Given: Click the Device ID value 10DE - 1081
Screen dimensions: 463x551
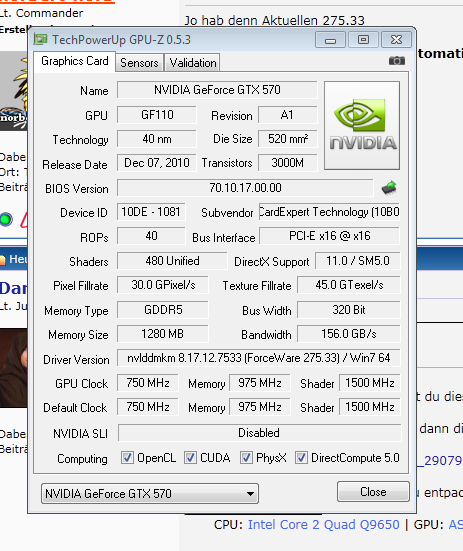Looking at the screenshot, I should (151, 212).
